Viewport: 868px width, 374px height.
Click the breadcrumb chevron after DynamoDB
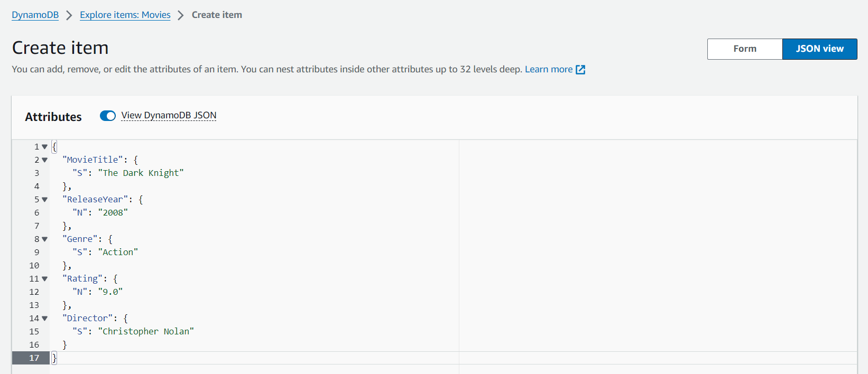coord(69,15)
